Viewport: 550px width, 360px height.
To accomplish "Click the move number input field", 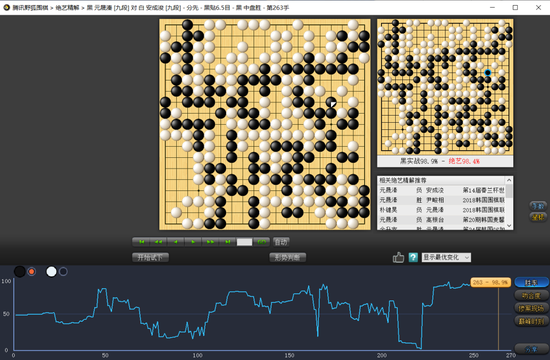I will (x=244, y=242).
